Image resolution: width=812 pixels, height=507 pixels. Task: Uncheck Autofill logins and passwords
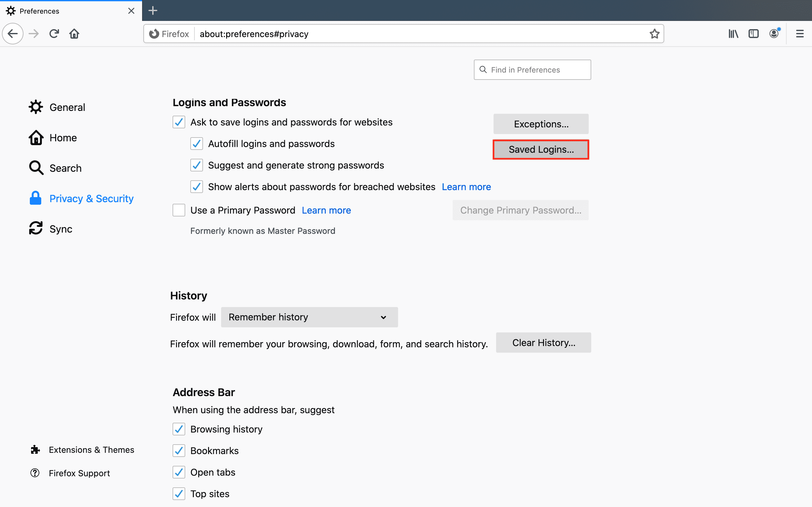(197, 144)
